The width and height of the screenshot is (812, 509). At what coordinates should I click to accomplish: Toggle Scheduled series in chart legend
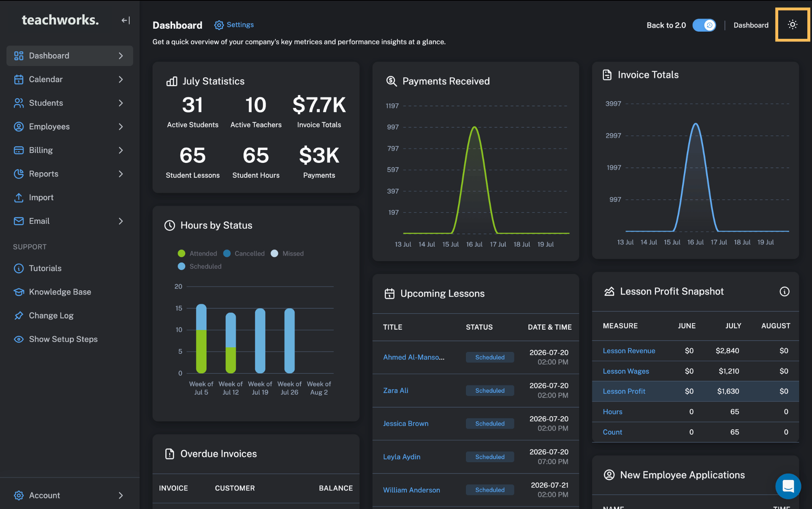pyautogui.click(x=200, y=266)
